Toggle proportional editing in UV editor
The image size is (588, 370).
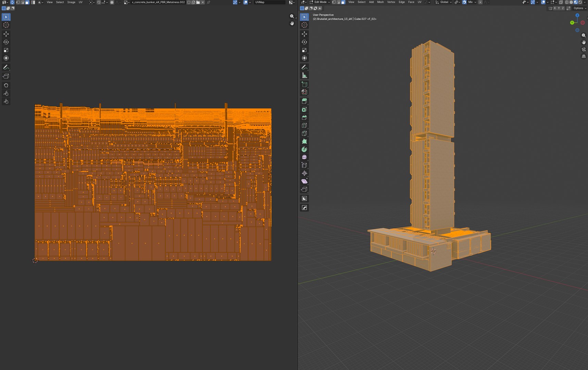pyautogui.click(x=112, y=2)
